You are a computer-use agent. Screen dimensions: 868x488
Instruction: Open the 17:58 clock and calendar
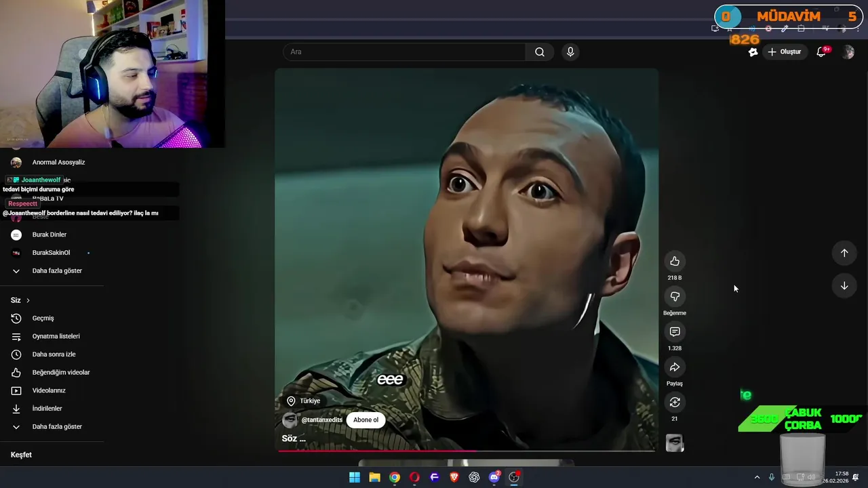click(x=835, y=477)
